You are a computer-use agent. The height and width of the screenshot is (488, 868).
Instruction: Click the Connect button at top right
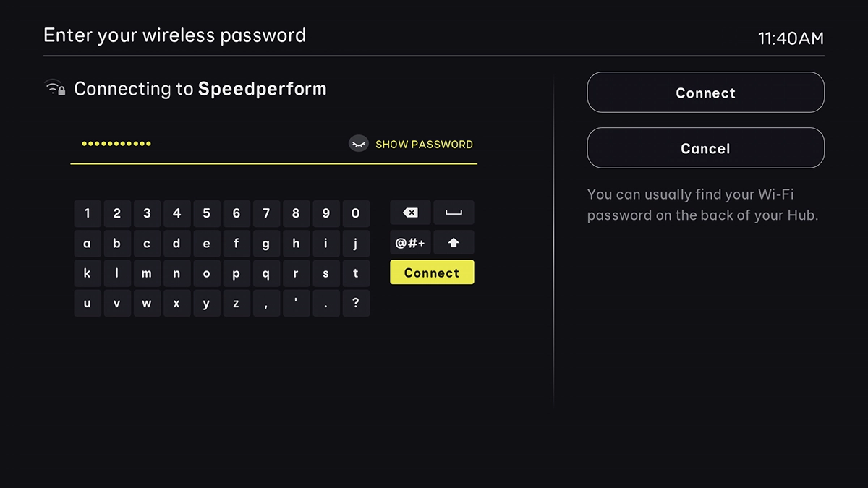click(705, 93)
